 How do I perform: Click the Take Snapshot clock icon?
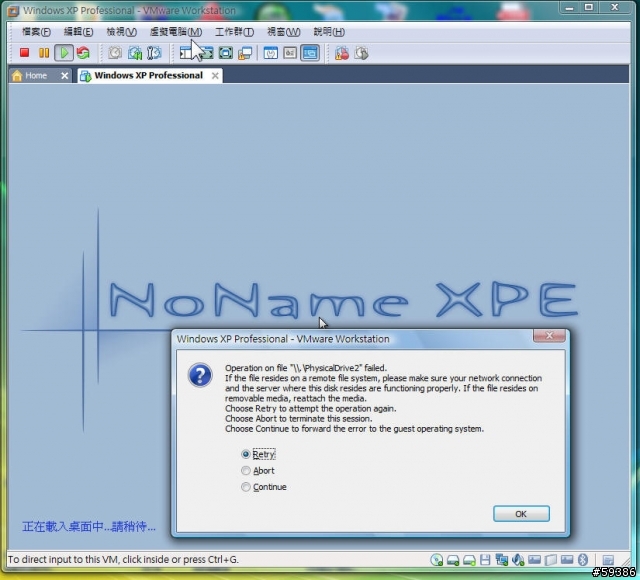point(115,53)
